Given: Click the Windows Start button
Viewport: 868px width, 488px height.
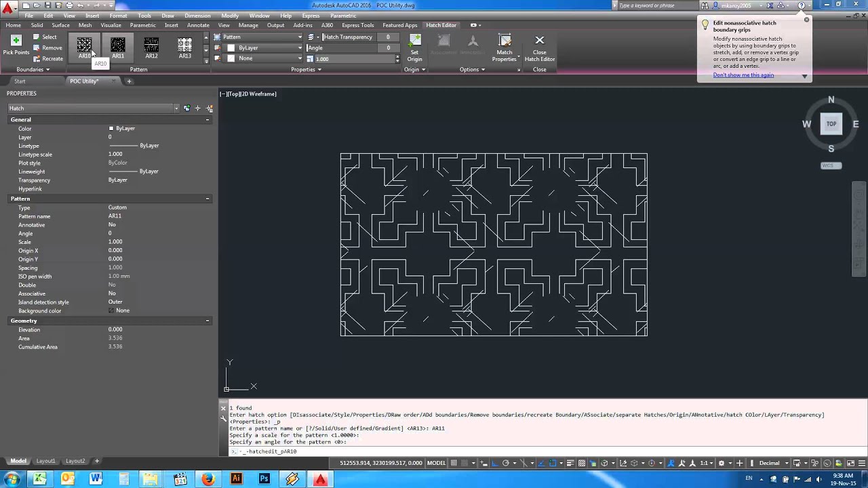Looking at the screenshot, I should (12, 479).
